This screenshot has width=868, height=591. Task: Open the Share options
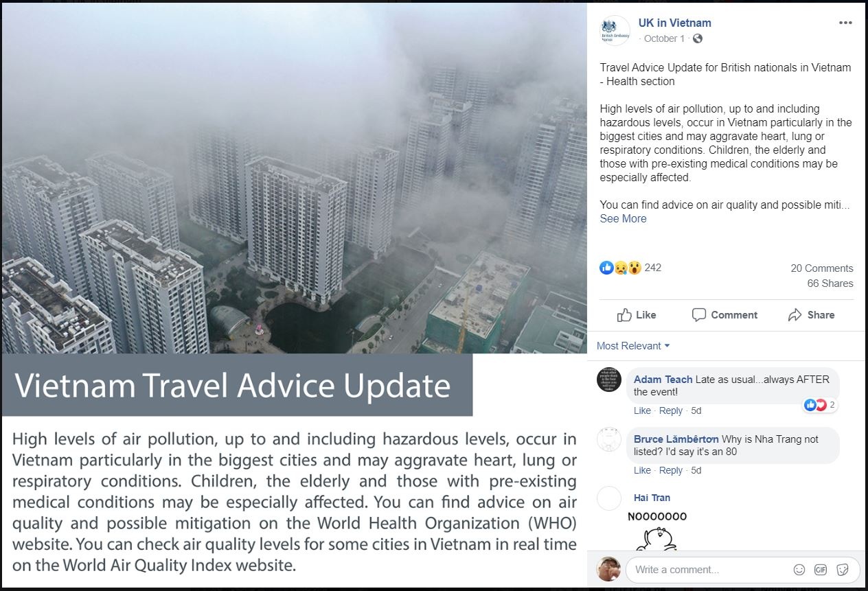click(x=812, y=315)
